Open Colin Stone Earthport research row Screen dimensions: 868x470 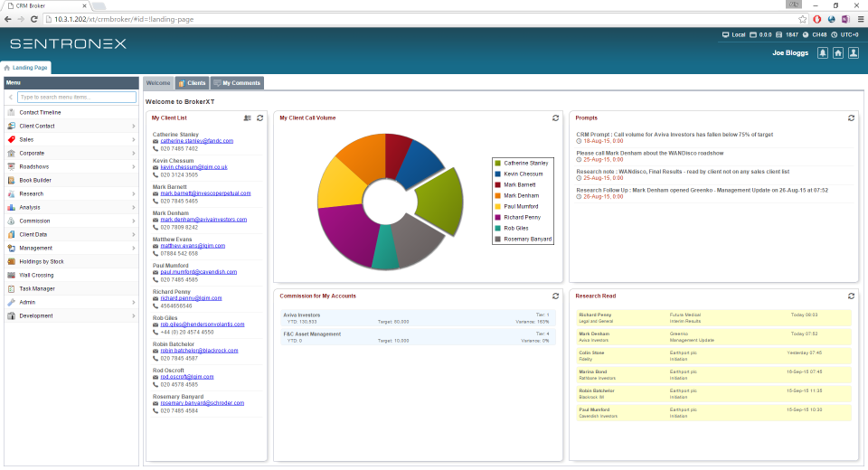(x=713, y=356)
